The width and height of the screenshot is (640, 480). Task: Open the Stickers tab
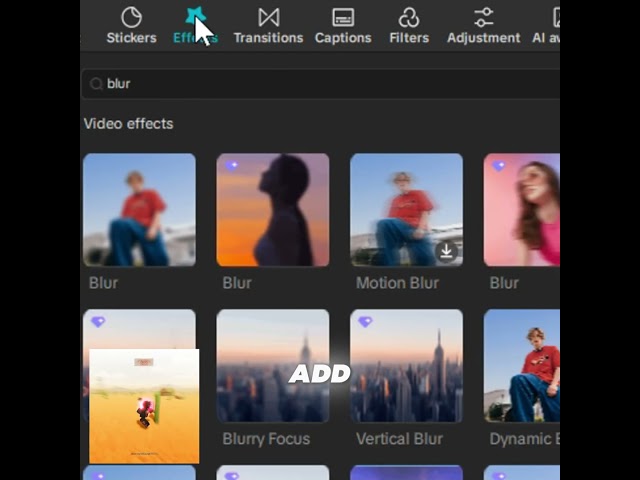[131, 25]
